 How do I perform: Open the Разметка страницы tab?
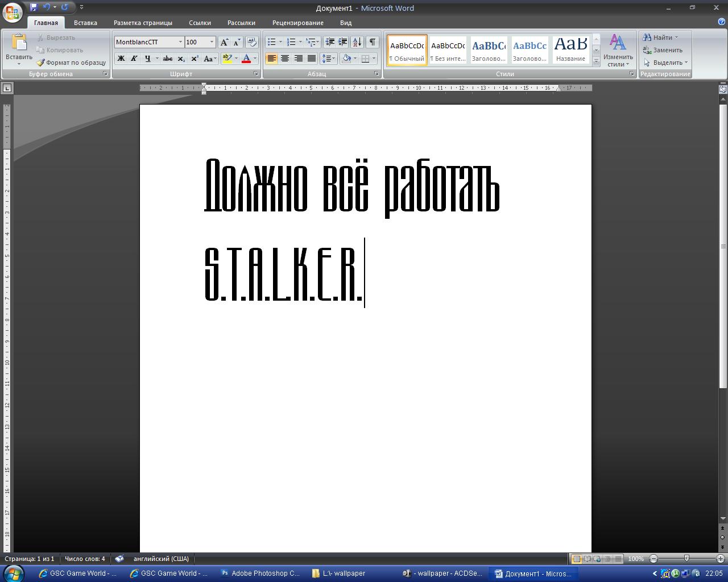[143, 23]
